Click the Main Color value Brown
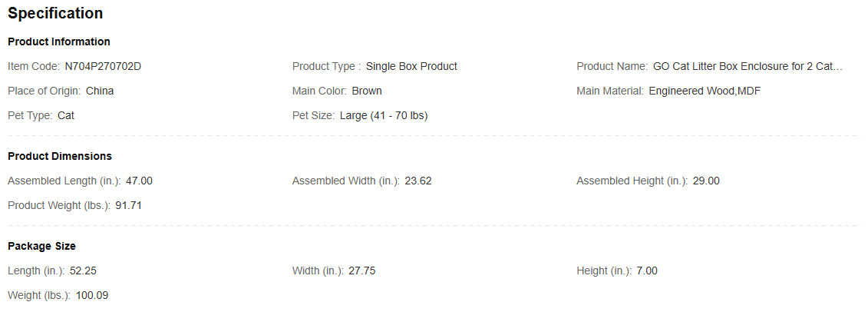 pos(367,91)
